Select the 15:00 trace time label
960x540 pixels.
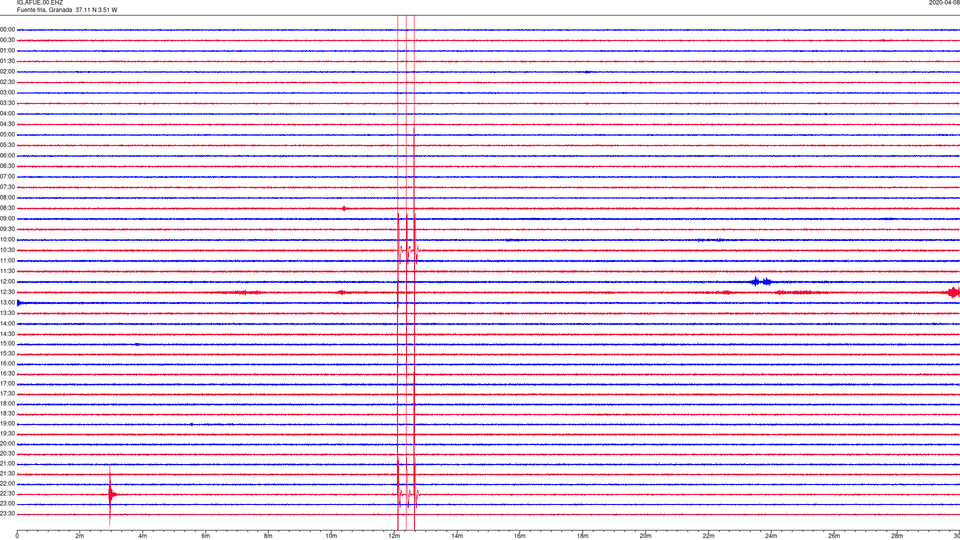pyautogui.click(x=7, y=344)
